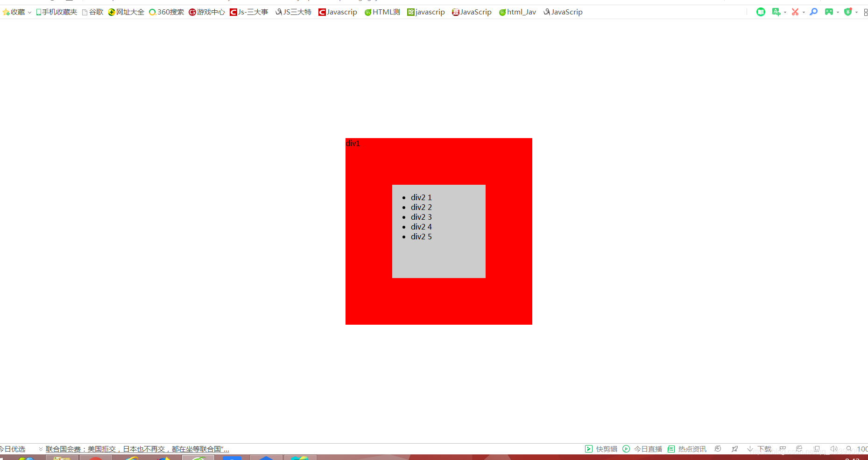The image size is (868, 460).
Task: Open the lowercase javascrip bookmark
Action: [x=426, y=12]
